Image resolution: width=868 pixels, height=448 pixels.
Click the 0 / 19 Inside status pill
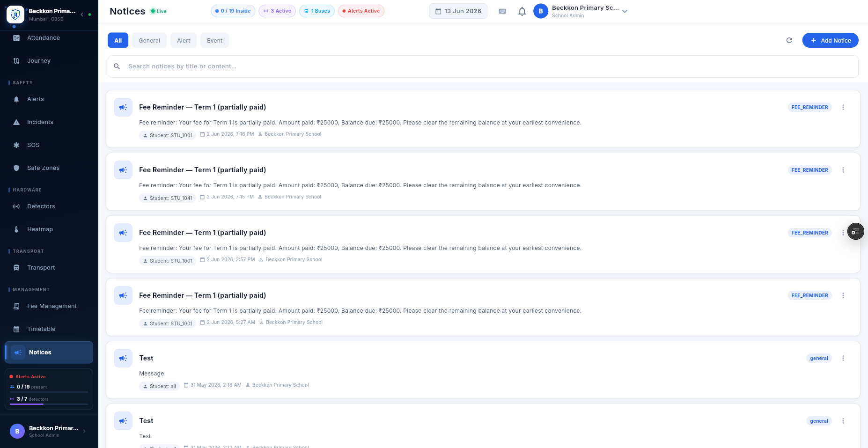click(x=233, y=11)
